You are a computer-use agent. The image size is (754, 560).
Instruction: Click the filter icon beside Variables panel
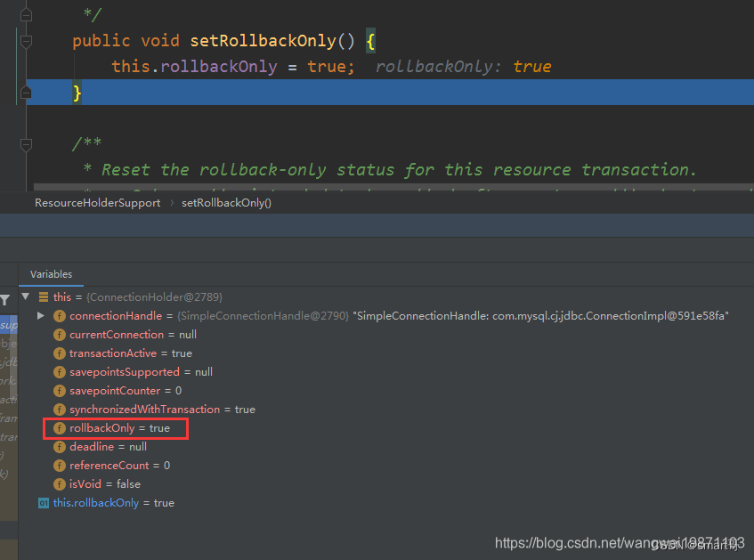coord(5,300)
